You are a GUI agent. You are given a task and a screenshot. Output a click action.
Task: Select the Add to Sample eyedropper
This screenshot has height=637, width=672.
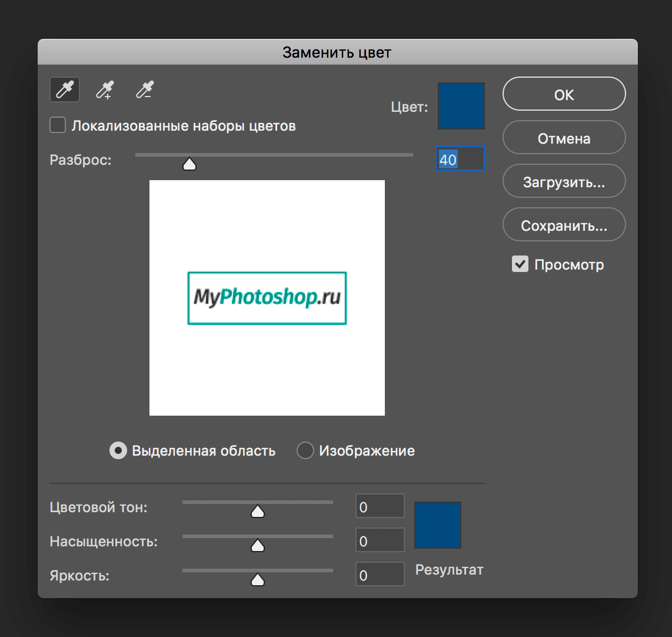pyautogui.click(x=105, y=90)
